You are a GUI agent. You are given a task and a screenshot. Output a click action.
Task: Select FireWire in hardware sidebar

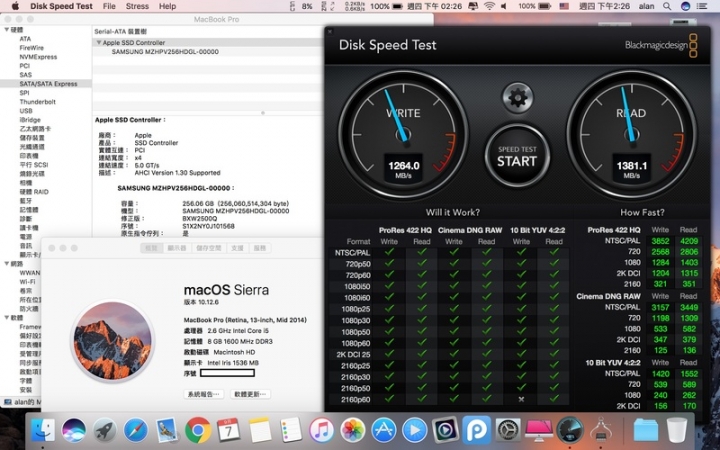pos(31,48)
